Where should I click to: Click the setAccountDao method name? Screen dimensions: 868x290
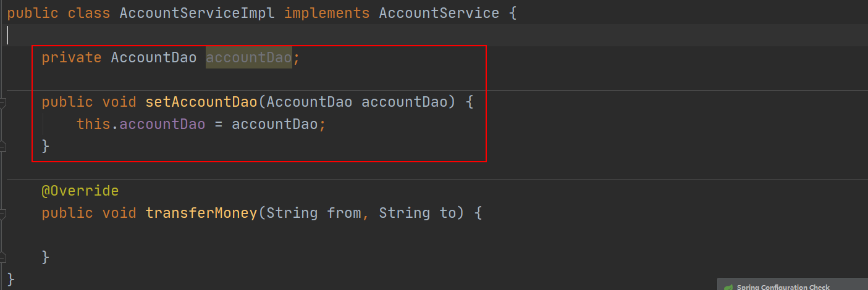pyautogui.click(x=205, y=102)
